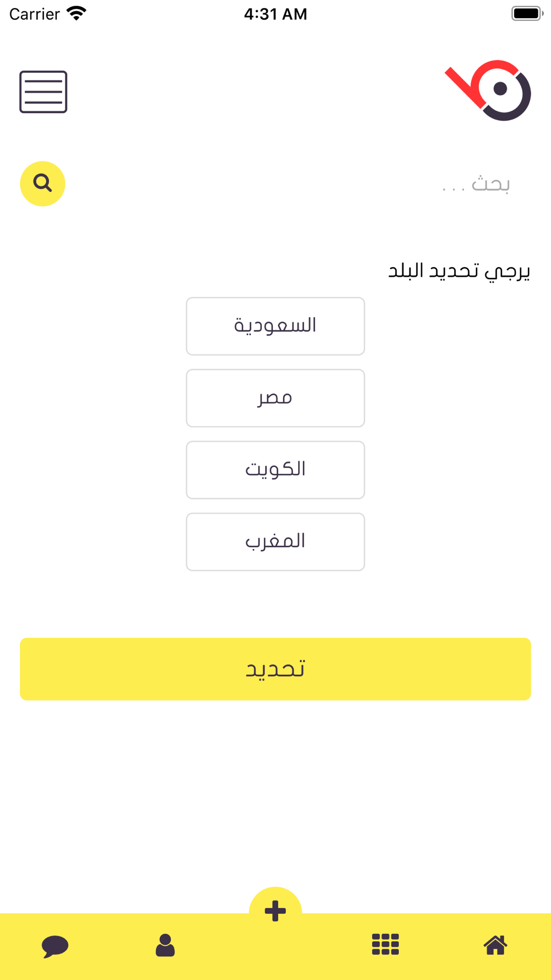Return to the home tab
This screenshot has height=980, width=551.
point(495,945)
